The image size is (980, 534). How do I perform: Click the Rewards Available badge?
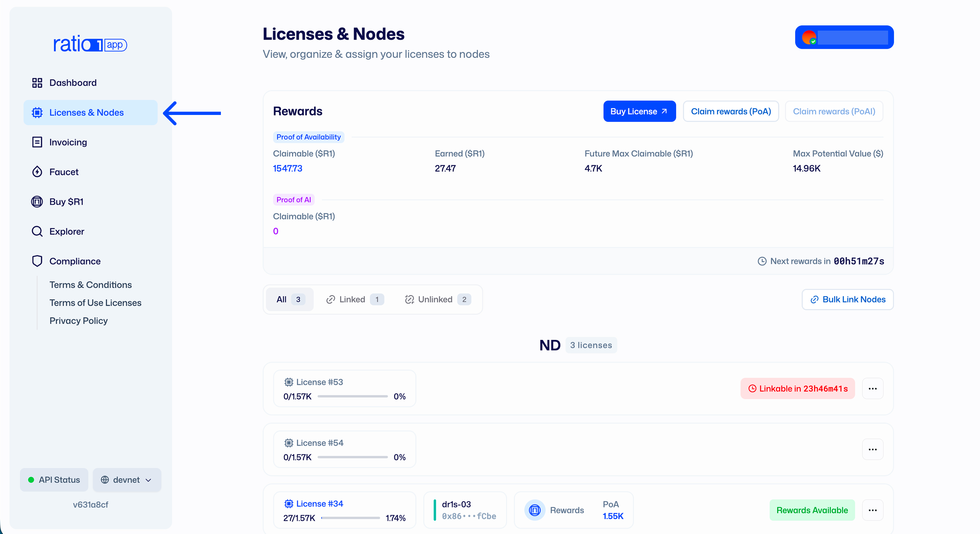pos(812,511)
